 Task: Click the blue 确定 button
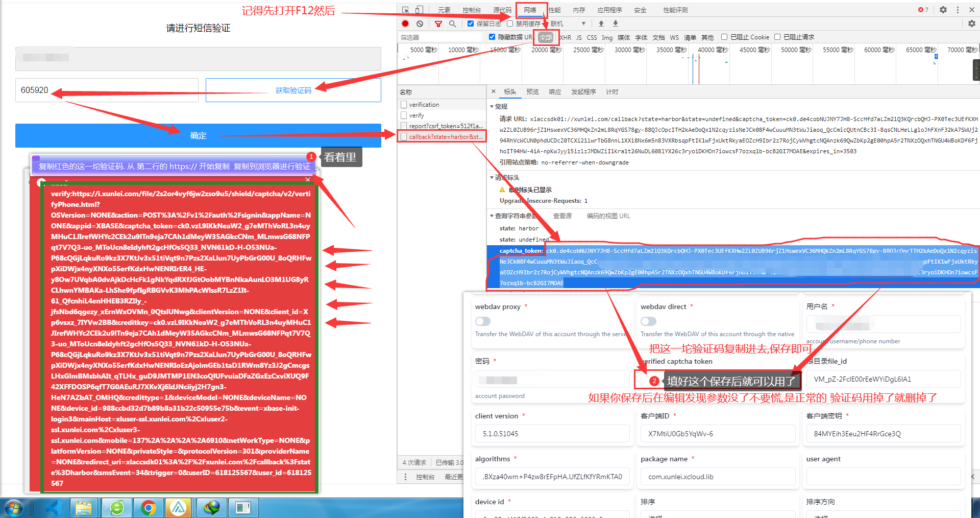pyautogui.click(x=198, y=135)
